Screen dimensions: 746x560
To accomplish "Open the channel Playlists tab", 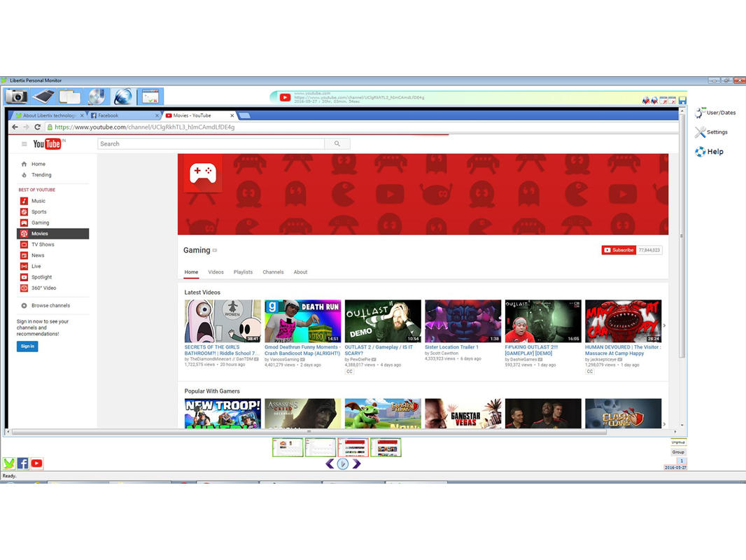I will click(x=243, y=272).
